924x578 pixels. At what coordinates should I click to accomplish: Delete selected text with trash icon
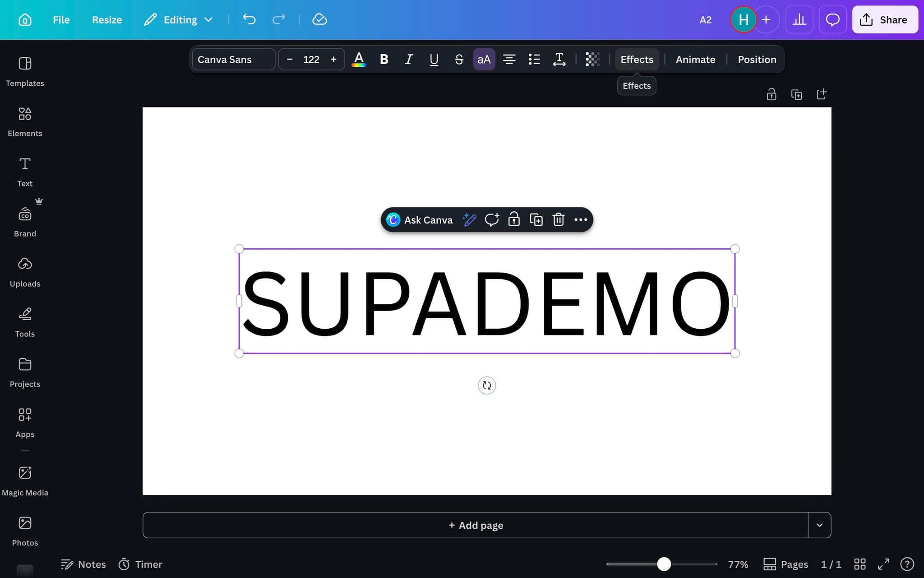558,220
